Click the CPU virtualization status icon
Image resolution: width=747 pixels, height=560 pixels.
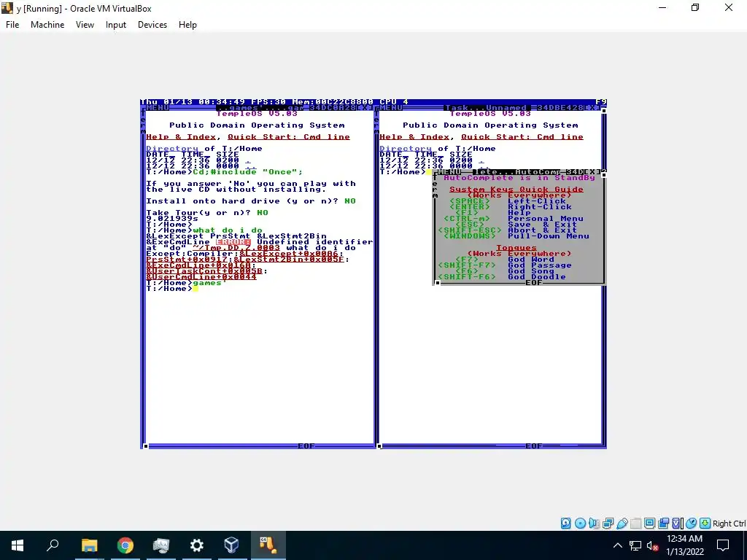point(677,524)
